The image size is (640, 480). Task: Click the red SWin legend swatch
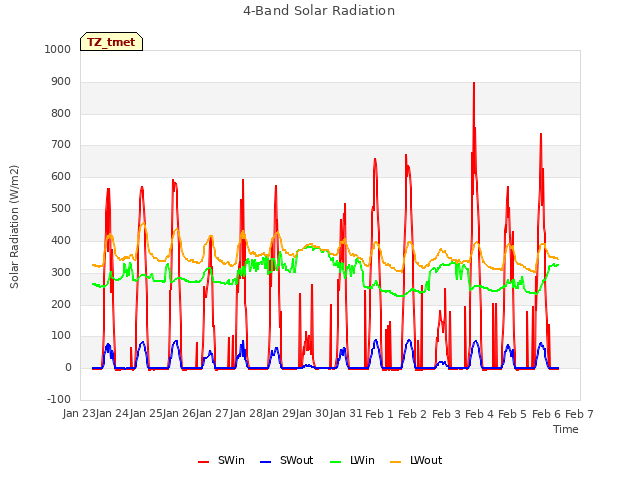[203, 462]
